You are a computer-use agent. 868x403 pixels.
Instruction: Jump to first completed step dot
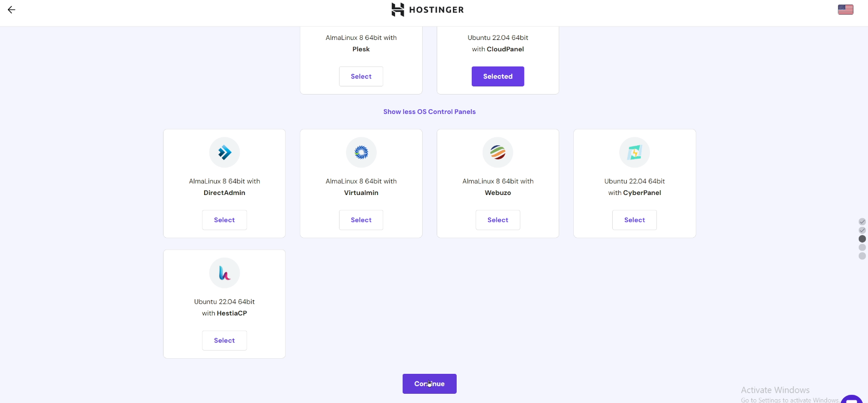[x=862, y=221]
